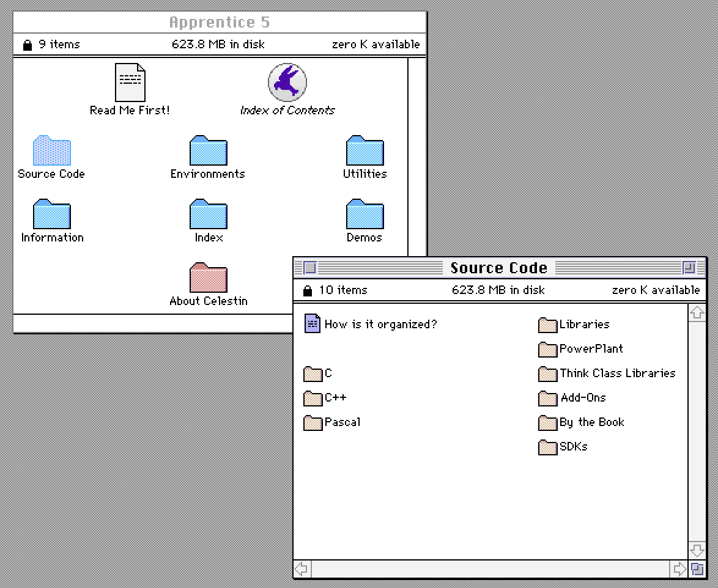This screenshot has width=718, height=588.
Task: Click the "Demos" folder label
Action: point(364,238)
